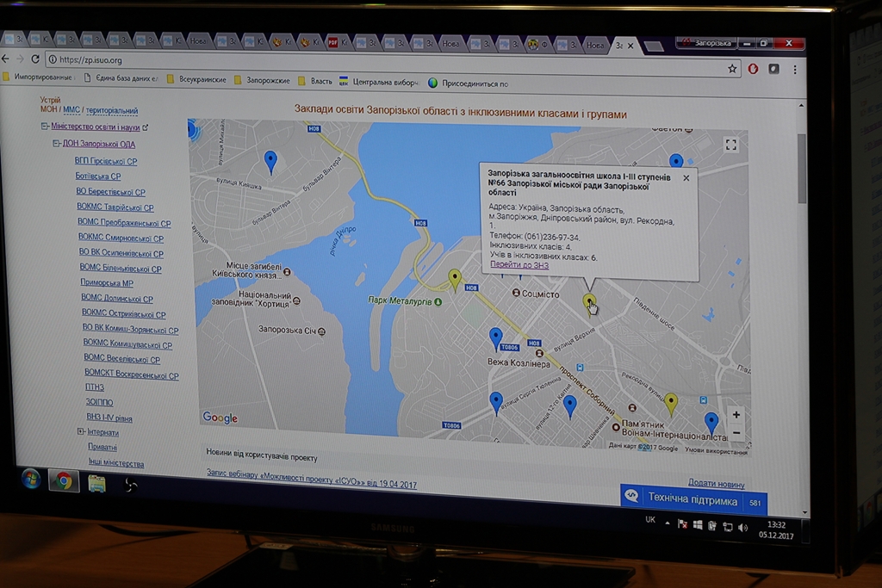
Task: Open the ММС link in the sidebar header
Action: coord(71,109)
